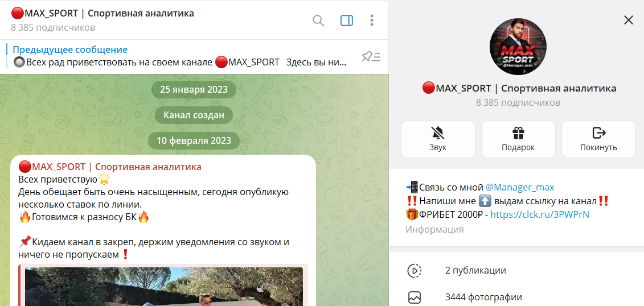Click the Подарок gift button
Screen dimensions: 644x306
pyautogui.click(x=518, y=139)
